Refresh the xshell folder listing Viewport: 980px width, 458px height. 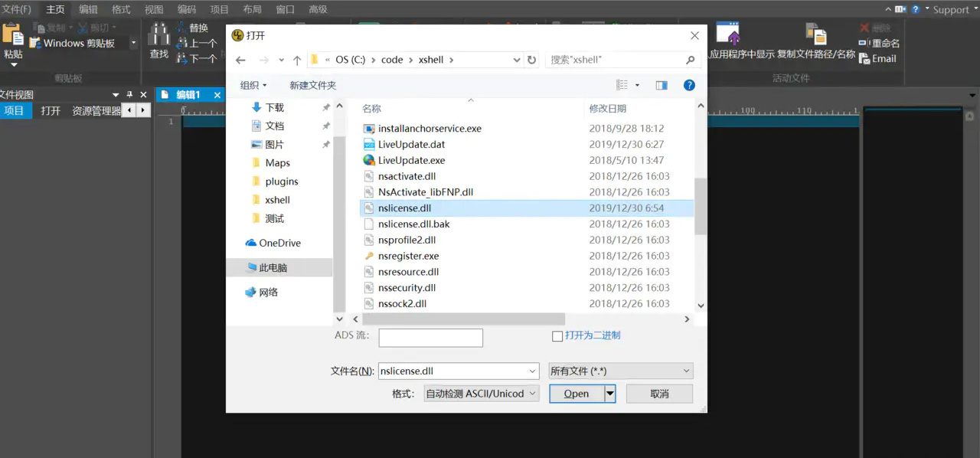[x=532, y=60]
